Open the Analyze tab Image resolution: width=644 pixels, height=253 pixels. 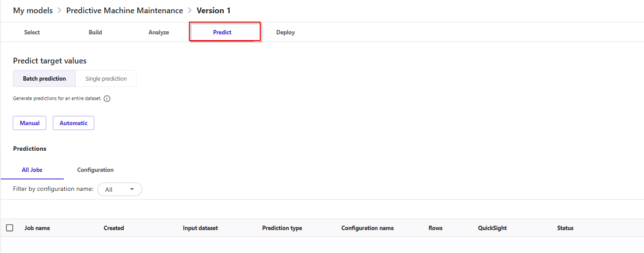[159, 32]
